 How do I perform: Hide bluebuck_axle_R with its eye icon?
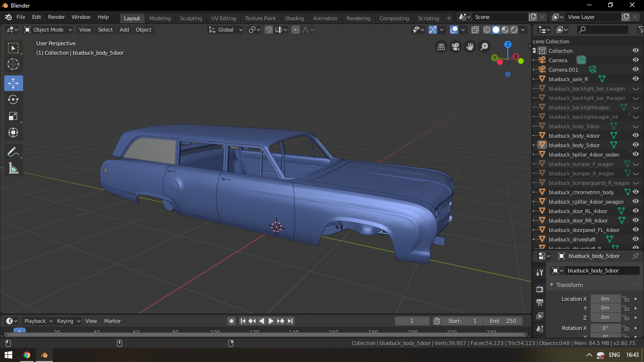coord(636,79)
